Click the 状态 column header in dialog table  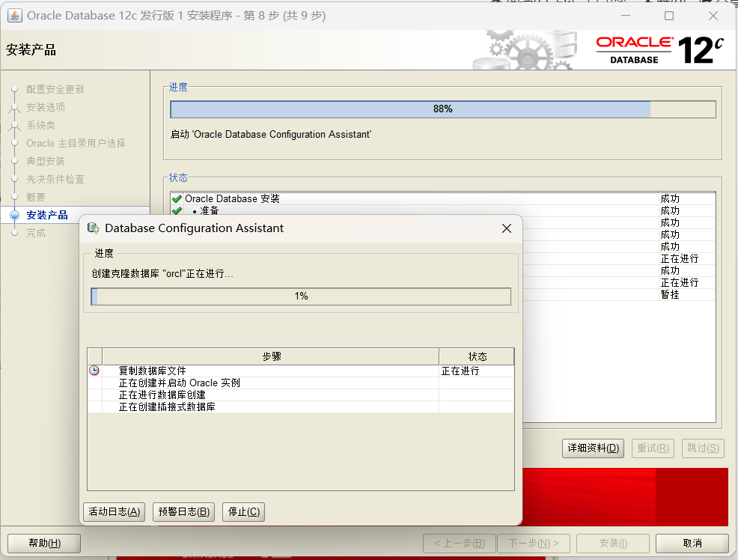click(x=476, y=356)
